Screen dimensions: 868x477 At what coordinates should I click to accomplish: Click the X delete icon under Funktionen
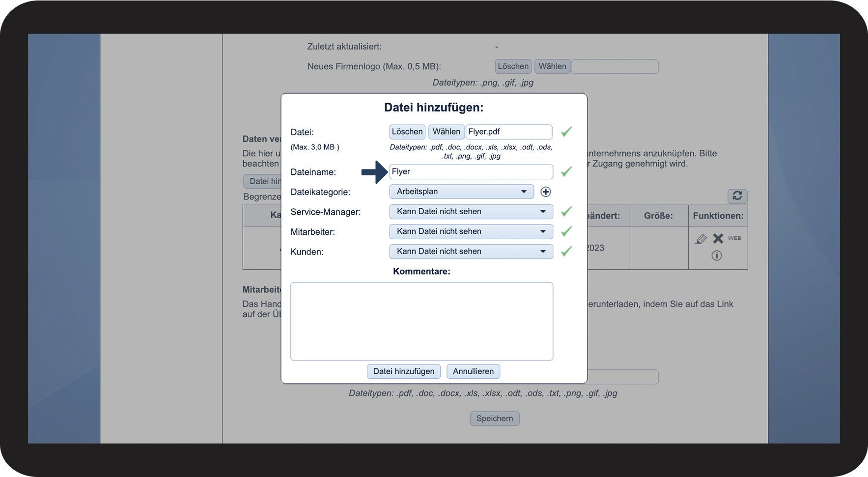click(718, 239)
